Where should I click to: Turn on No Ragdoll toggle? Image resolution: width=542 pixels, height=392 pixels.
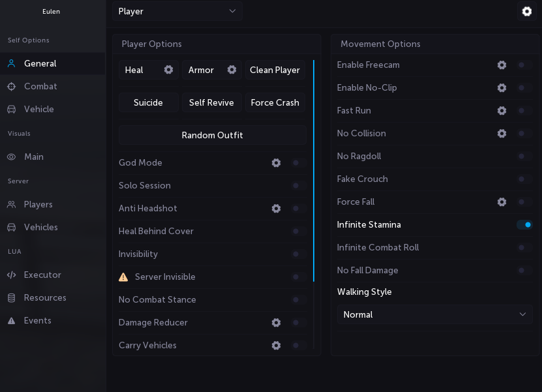click(x=524, y=157)
